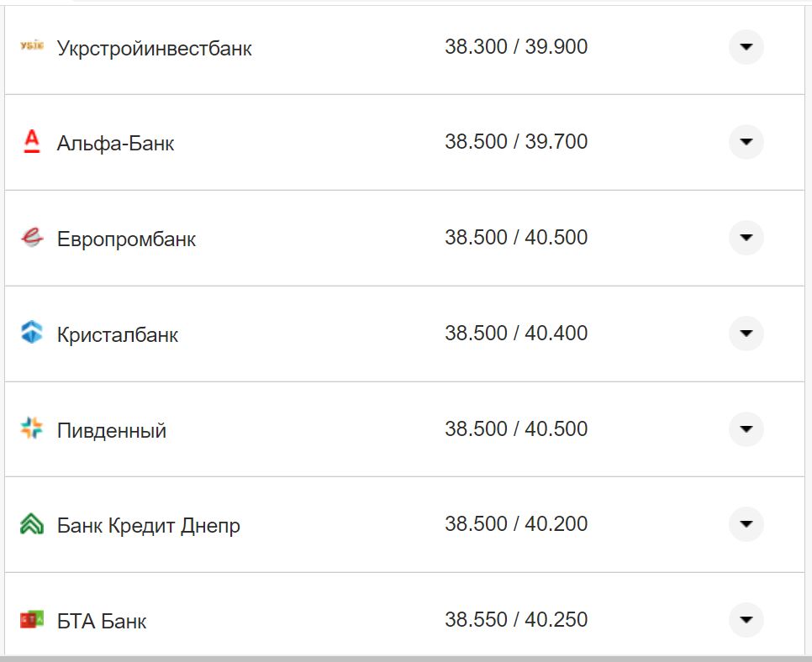
Task: Click the Укрстройинвестбанк logo icon
Action: pyautogui.click(x=31, y=47)
